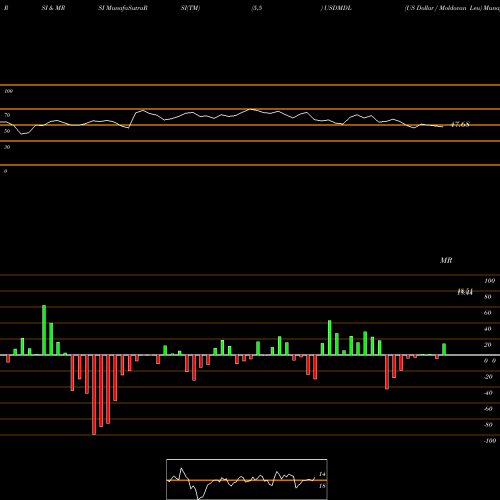Click the "(5,5" parameter text in header
Screen dimensions: 500x500
257,8
